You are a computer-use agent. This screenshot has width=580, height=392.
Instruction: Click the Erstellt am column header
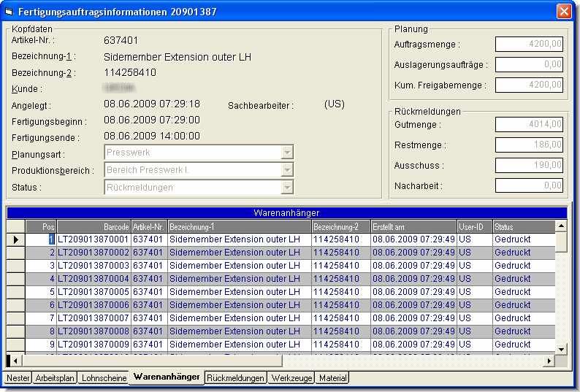413,226
